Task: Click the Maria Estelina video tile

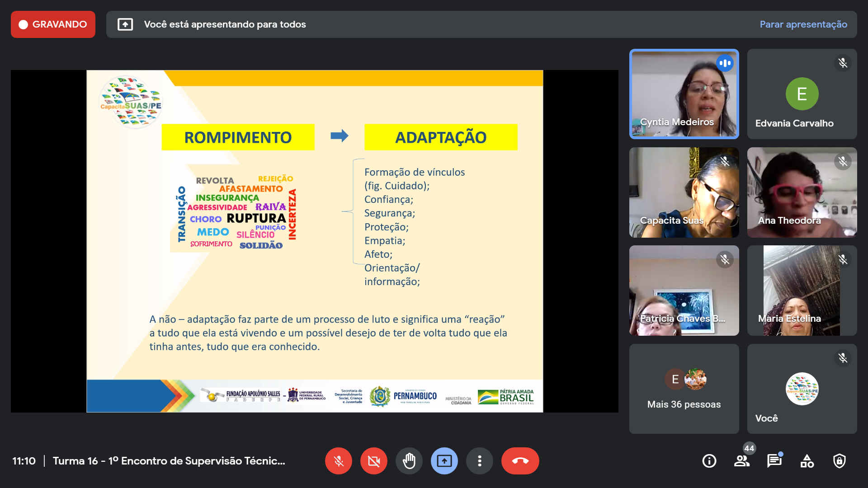Action: click(802, 291)
